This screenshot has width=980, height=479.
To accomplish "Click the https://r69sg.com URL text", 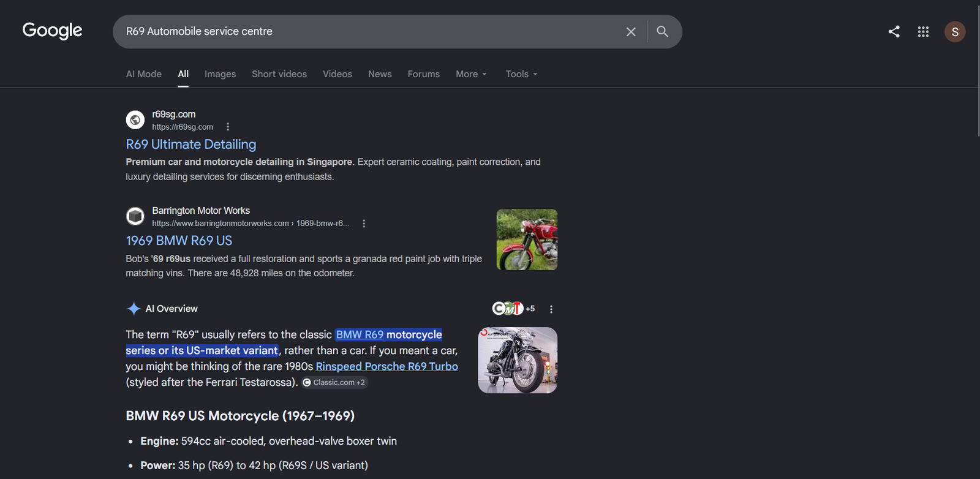I will [x=183, y=127].
